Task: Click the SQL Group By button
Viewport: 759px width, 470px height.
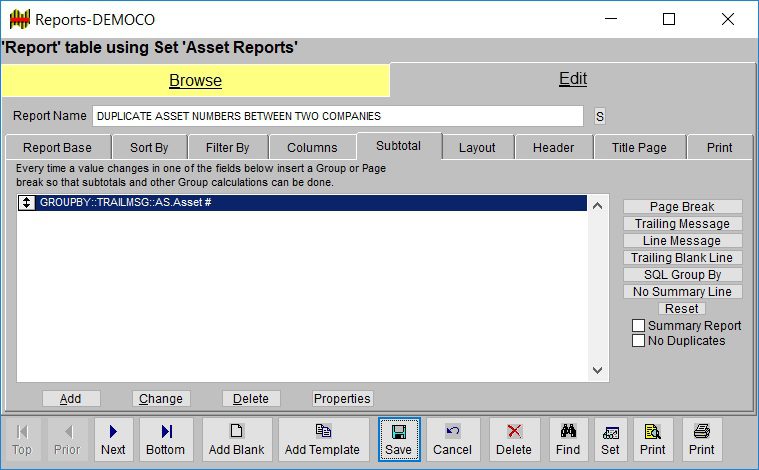Action: 683,274
